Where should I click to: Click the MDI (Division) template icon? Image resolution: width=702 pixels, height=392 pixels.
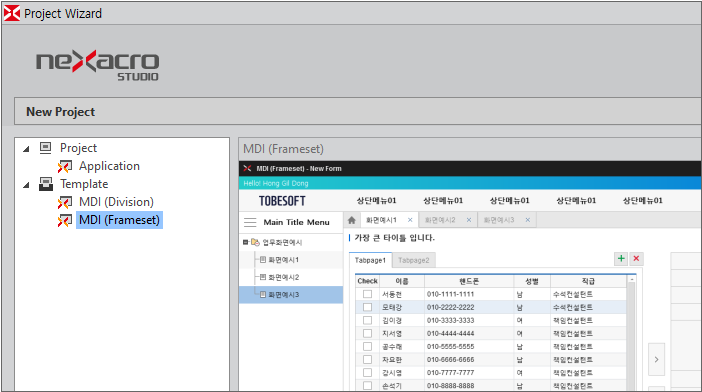pyautogui.click(x=65, y=202)
